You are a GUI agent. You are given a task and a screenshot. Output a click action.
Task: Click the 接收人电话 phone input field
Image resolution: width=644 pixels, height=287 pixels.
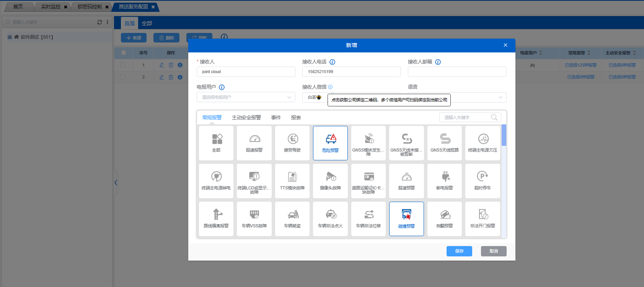coord(352,72)
